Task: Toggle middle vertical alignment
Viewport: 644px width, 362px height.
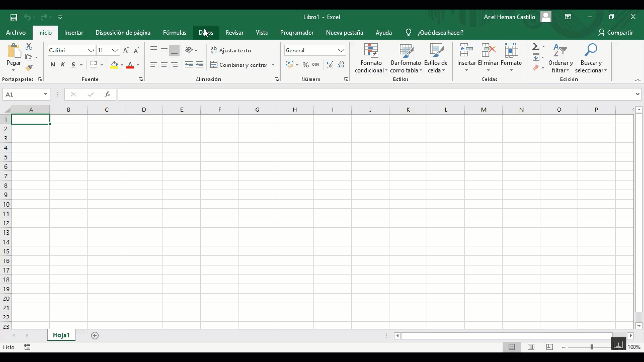Action: pos(164,50)
